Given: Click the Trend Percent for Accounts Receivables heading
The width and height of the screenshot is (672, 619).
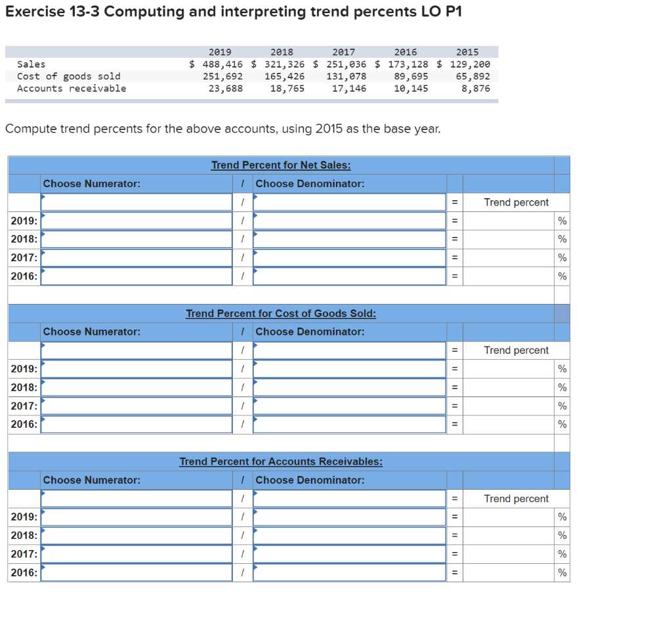Looking at the screenshot, I should click(281, 461).
